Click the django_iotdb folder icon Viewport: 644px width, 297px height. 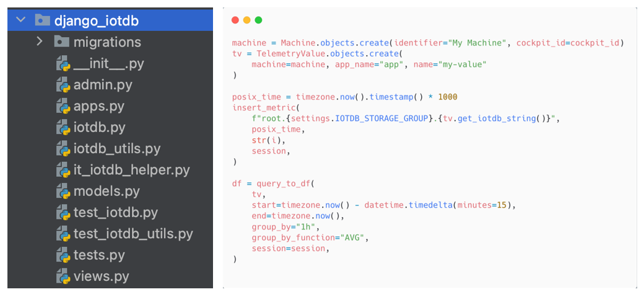42,20
